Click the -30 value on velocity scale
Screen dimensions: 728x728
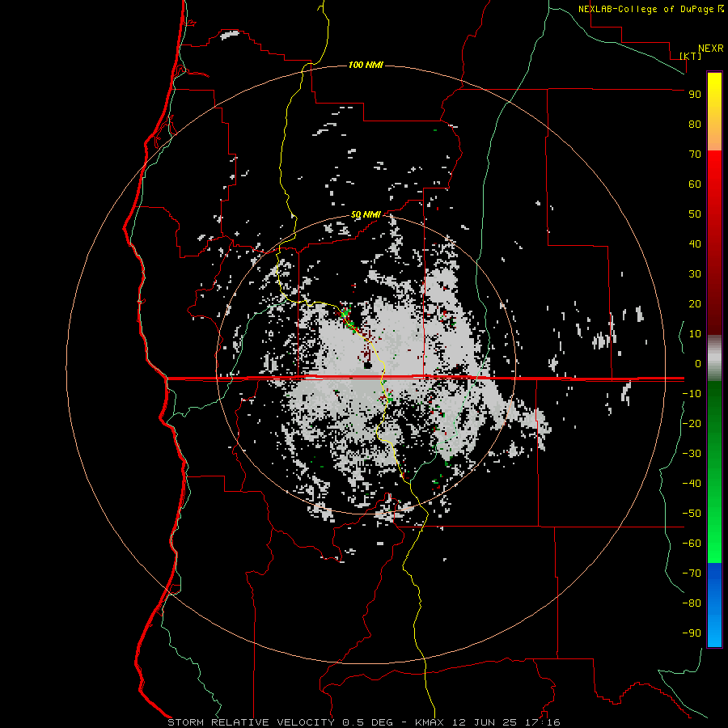tap(692, 454)
